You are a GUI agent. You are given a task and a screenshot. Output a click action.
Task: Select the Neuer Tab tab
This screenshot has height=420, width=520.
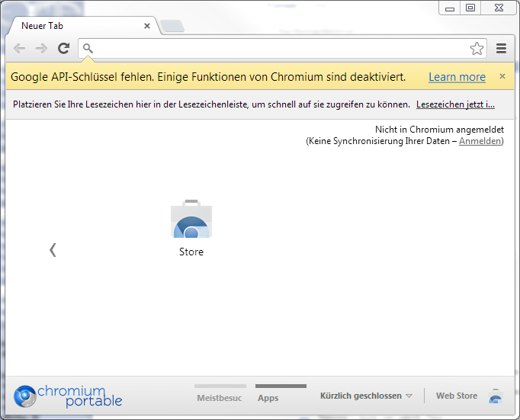[x=83, y=26]
